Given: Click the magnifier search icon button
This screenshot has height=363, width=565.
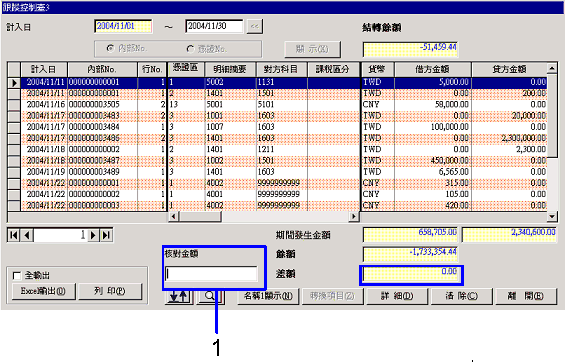Looking at the screenshot, I should pos(210,296).
